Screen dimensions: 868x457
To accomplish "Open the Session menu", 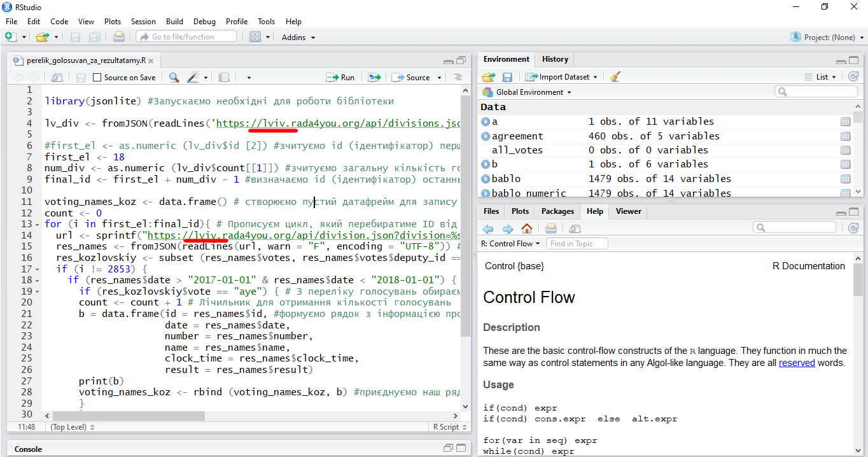I will [x=143, y=22].
